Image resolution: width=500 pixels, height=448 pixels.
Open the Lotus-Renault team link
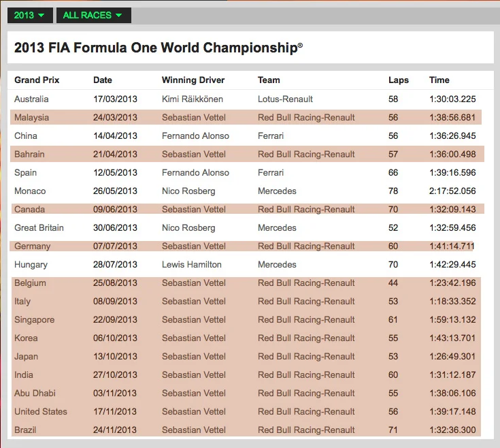click(286, 99)
